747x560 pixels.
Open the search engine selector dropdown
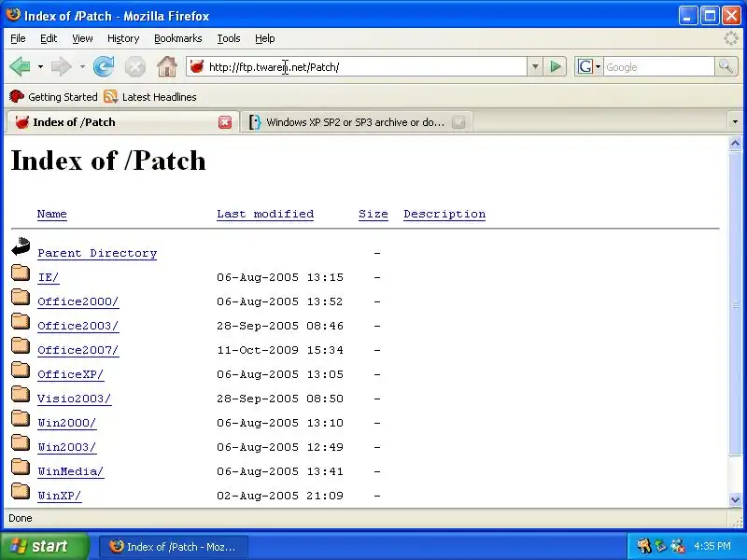(x=598, y=66)
